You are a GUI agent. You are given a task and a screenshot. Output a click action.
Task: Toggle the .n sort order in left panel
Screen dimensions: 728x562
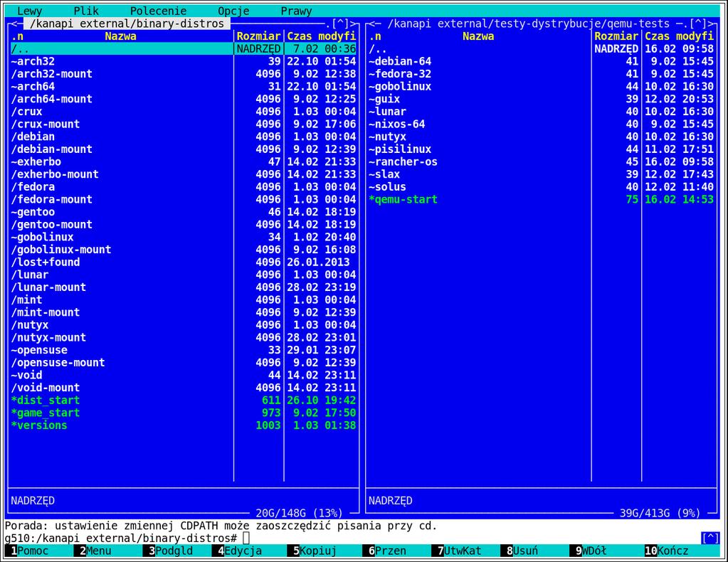click(x=17, y=36)
